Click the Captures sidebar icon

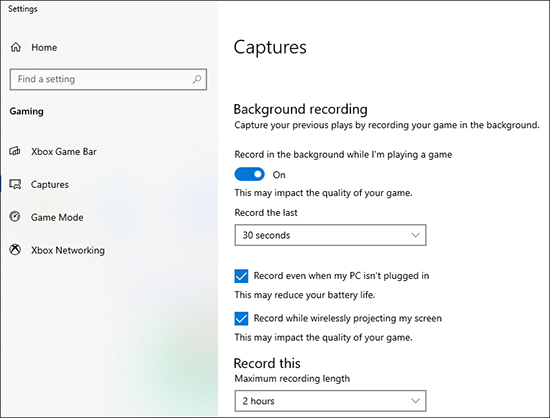pos(15,184)
